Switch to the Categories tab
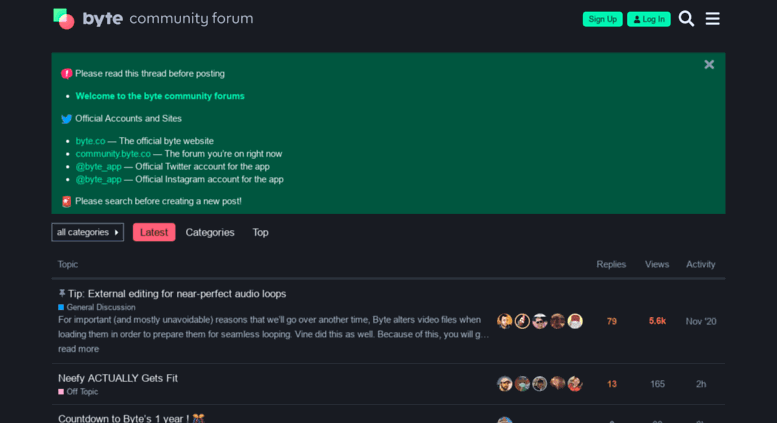777x423 pixels. tap(210, 232)
